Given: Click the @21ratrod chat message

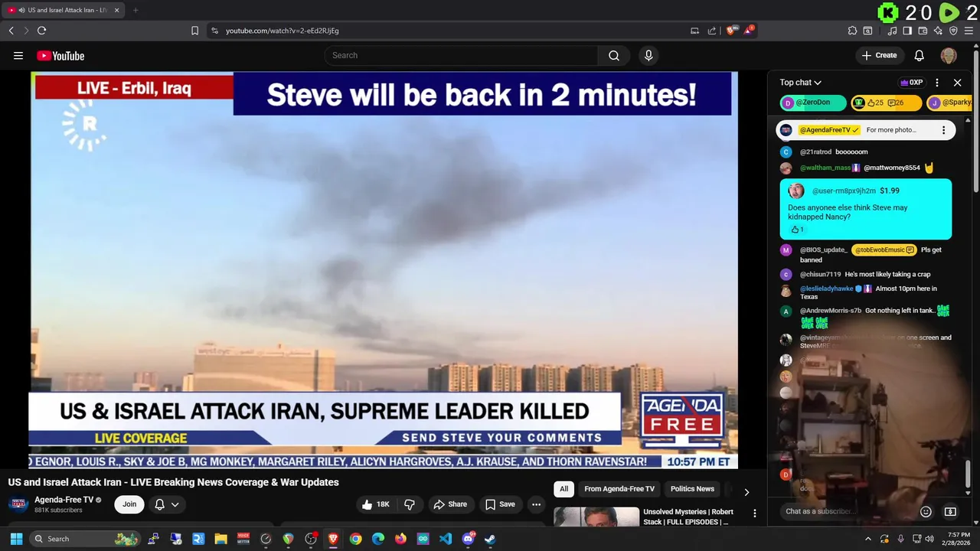Looking at the screenshot, I should tap(865, 152).
